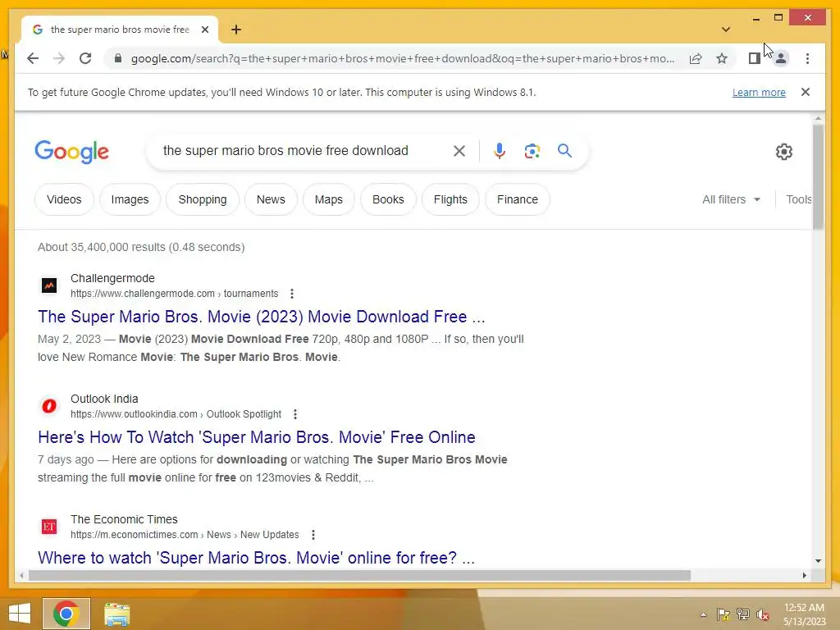Open the search Tools option

(798, 199)
